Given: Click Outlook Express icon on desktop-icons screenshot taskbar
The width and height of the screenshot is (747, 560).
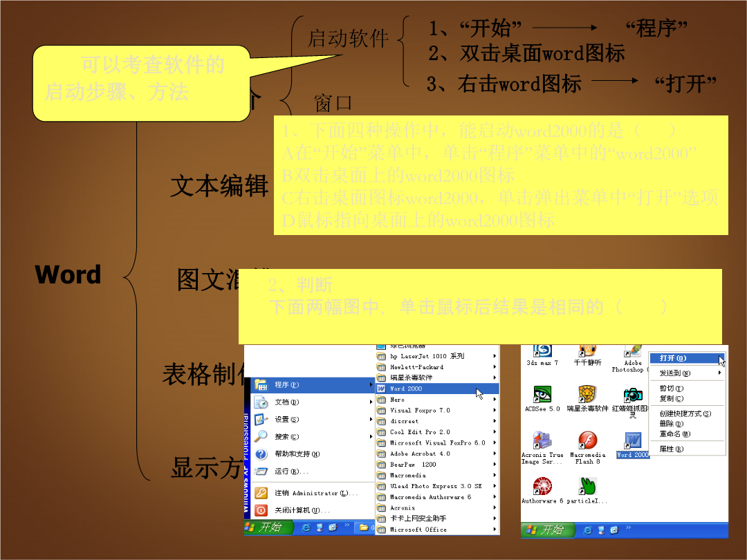Looking at the screenshot, I should [615, 530].
